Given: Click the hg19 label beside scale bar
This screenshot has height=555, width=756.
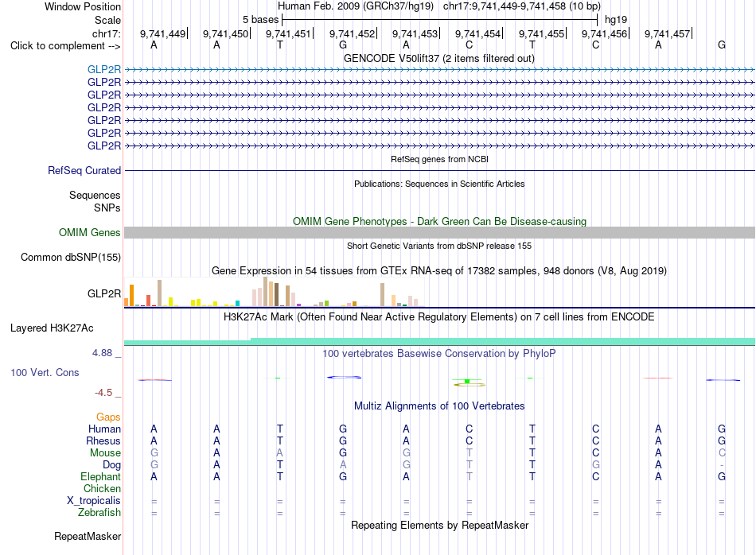Looking at the screenshot, I should tap(616, 20).
